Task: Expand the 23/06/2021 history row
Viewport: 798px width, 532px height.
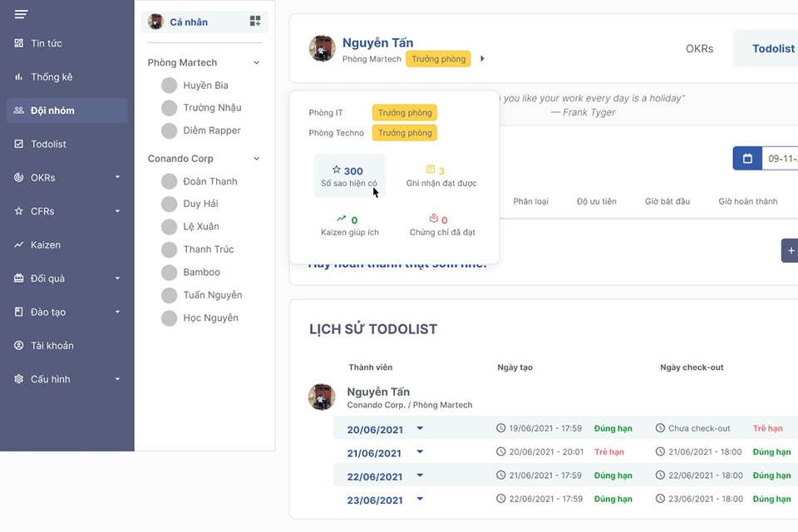Action: click(x=420, y=499)
